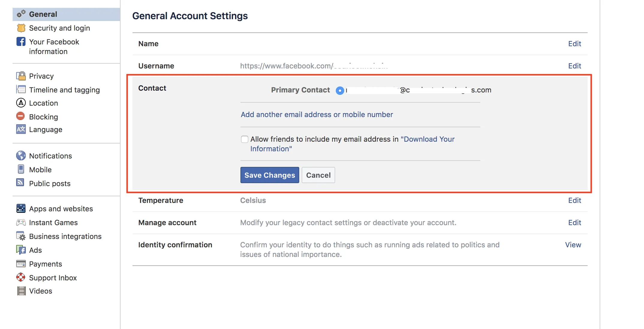The width and height of the screenshot is (644, 329).
Task: Expand Temperature setting via Edit link
Action: (x=574, y=201)
